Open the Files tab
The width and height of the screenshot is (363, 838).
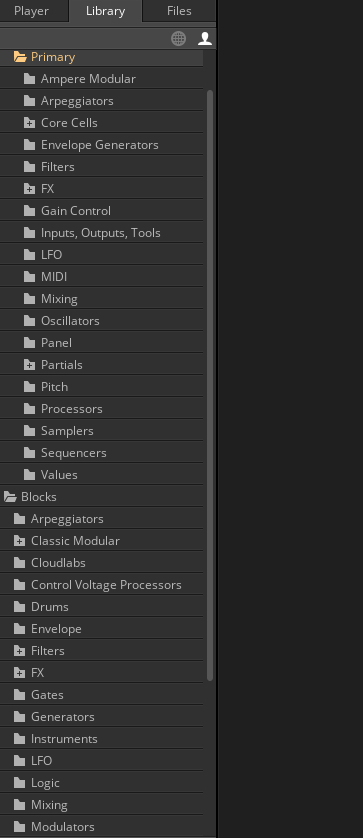point(179,11)
